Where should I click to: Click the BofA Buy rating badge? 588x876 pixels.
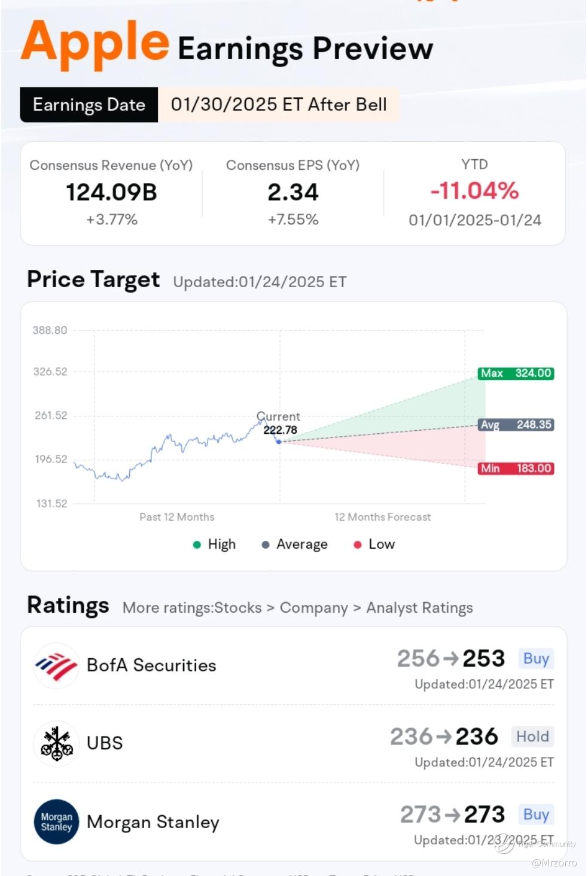(535, 659)
